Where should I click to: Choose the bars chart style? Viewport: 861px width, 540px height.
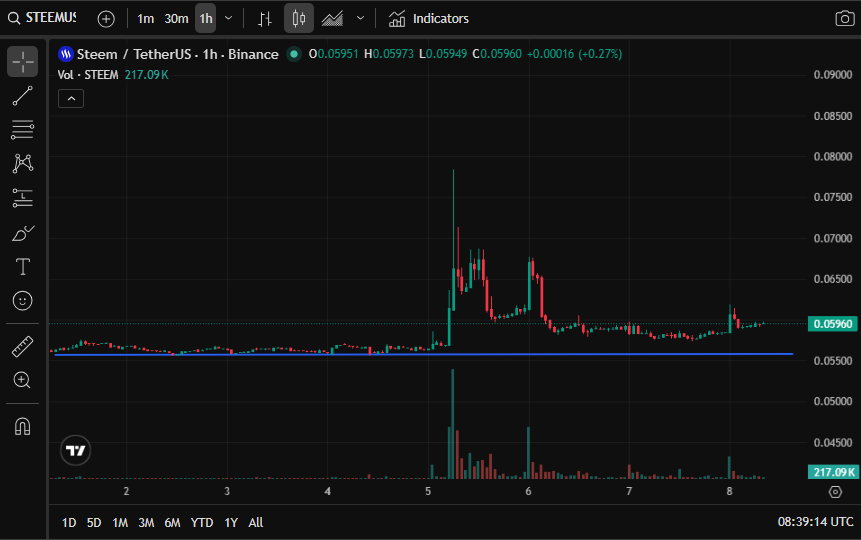pos(265,19)
